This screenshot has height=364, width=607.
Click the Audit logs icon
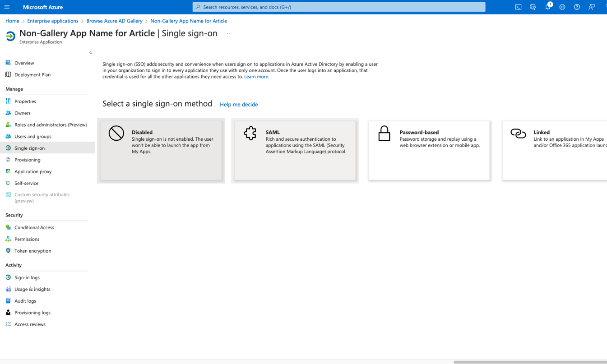(8, 301)
